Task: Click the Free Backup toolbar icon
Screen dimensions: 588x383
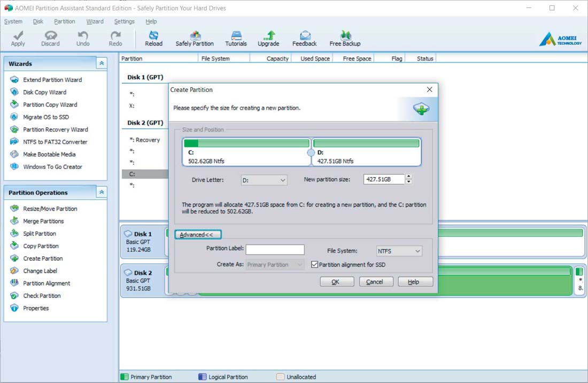Action: [345, 39]
